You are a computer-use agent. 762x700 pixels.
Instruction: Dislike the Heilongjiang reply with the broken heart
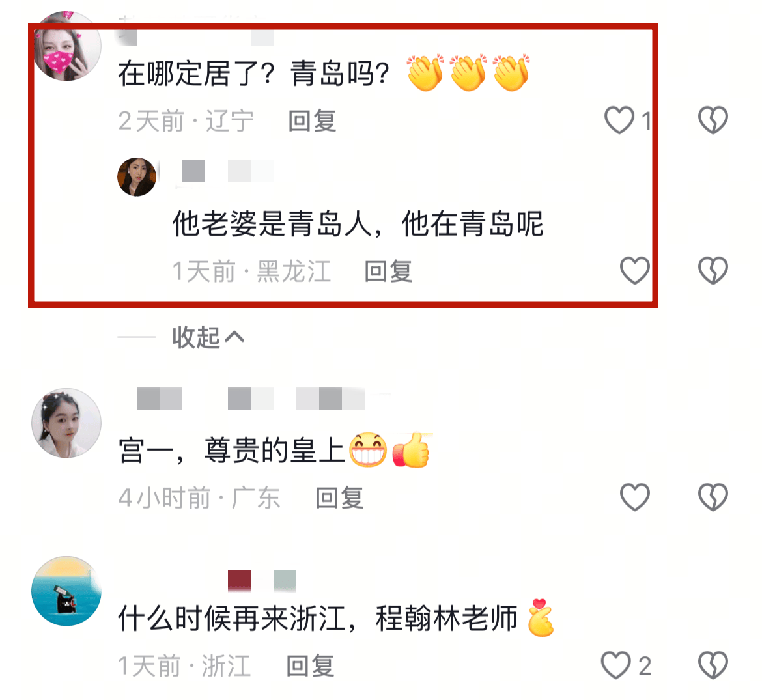713,271
